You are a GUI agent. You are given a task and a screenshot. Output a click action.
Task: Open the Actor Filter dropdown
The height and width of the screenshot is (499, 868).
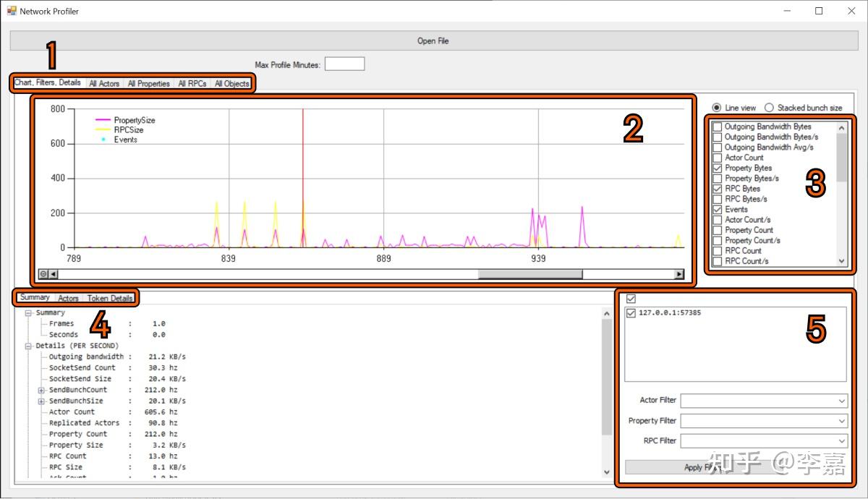pos(765,401)
